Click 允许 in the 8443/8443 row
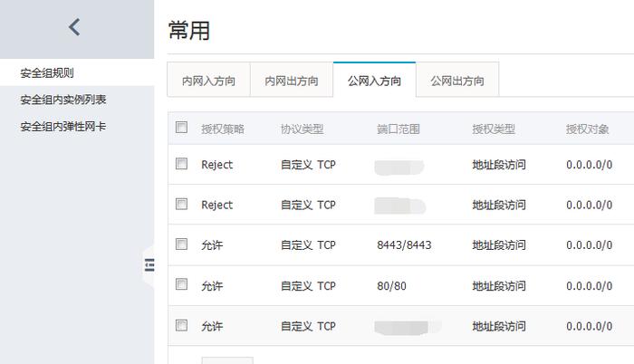Image resolution: width=634 pixels, height=364 pixels. click(212, 245)
